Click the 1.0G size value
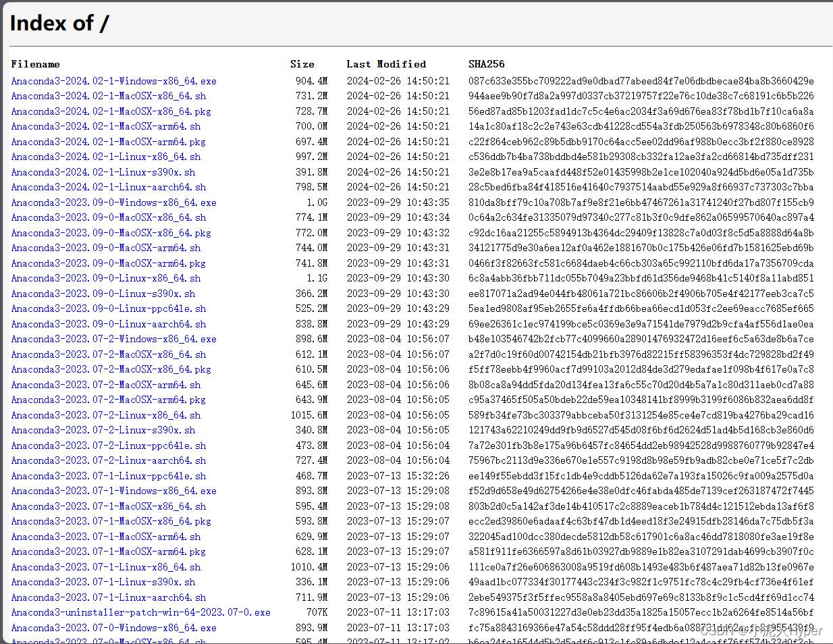This screenshot has width=833, height=644. tap(317, 203)
